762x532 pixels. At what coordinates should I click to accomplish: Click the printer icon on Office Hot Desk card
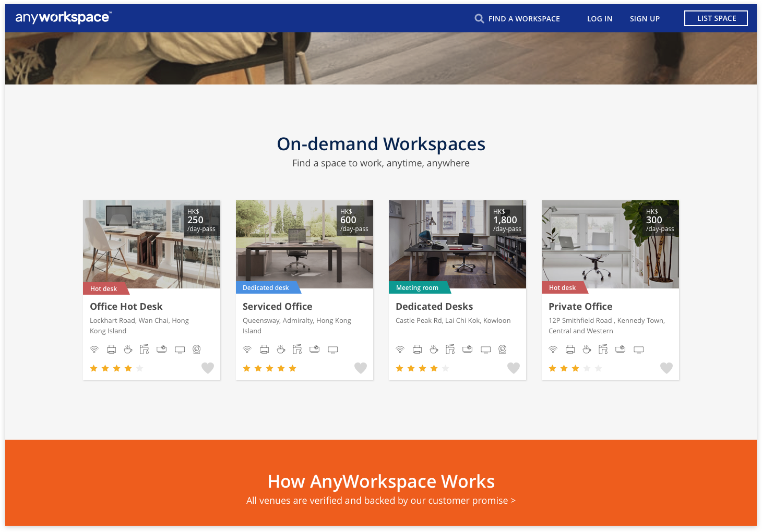pos(111,349)
